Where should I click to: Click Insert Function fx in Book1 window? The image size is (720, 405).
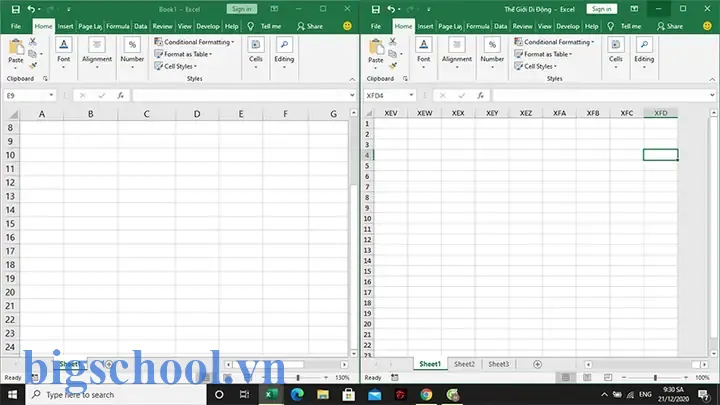pos(120,96)
